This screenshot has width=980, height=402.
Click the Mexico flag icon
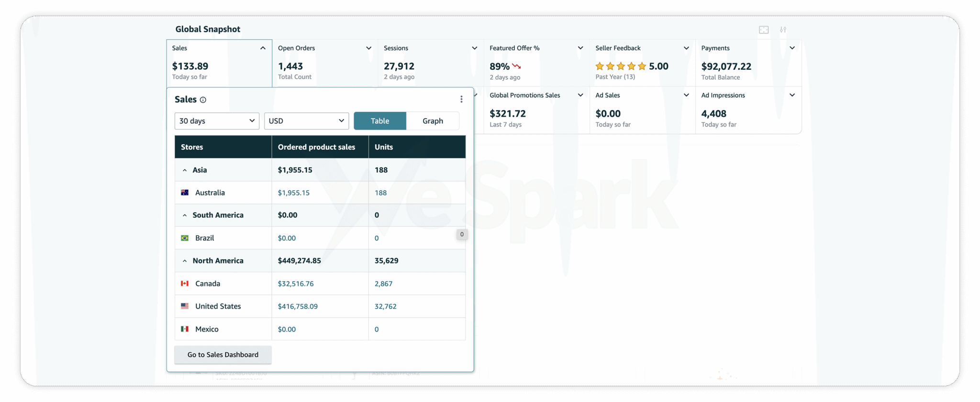pos(185,329)
